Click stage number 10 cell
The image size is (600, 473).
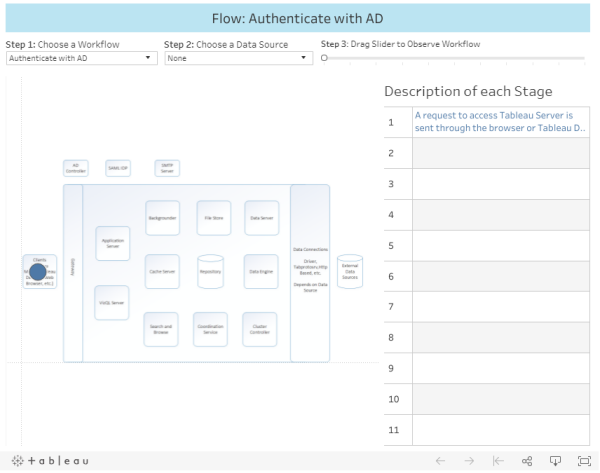pyautogui.click(x=398, y=399)
